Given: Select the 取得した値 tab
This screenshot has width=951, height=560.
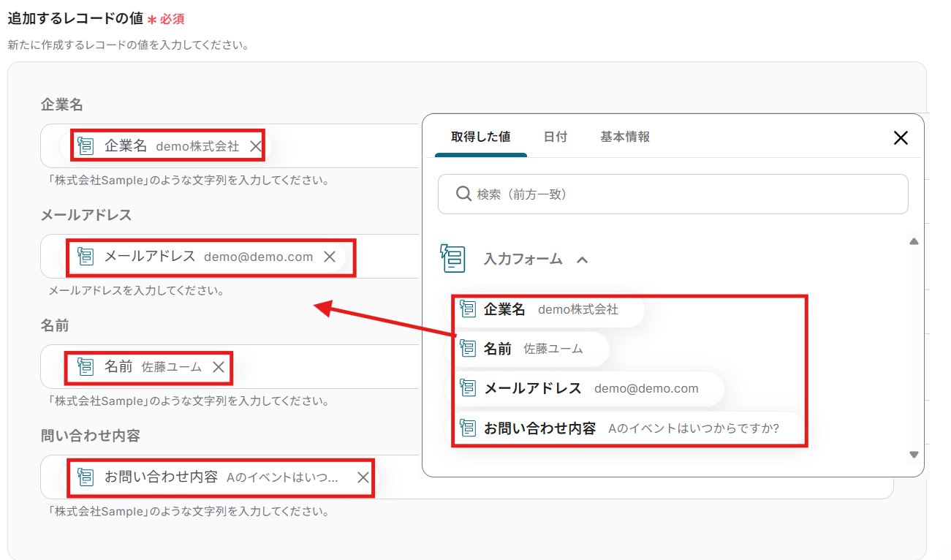Looking at the screenshot, I should 480,137.
